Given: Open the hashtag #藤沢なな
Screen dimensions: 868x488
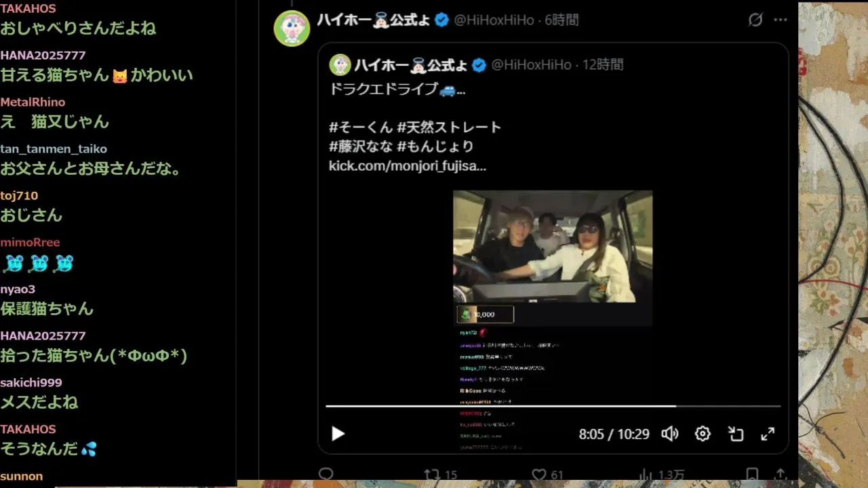Looking at the screenshot, I should tap(361, 146).
